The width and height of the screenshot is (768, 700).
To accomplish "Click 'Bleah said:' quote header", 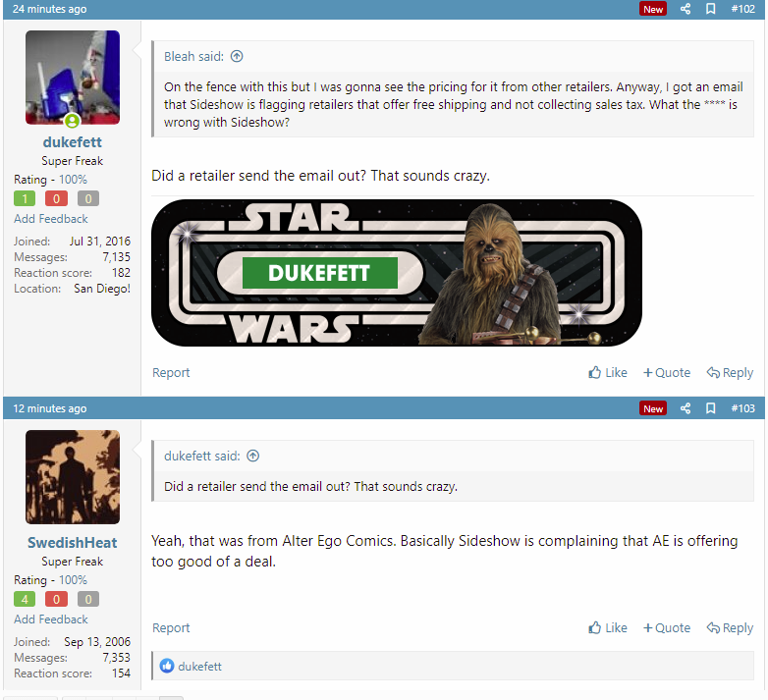I will click(193, 56).
